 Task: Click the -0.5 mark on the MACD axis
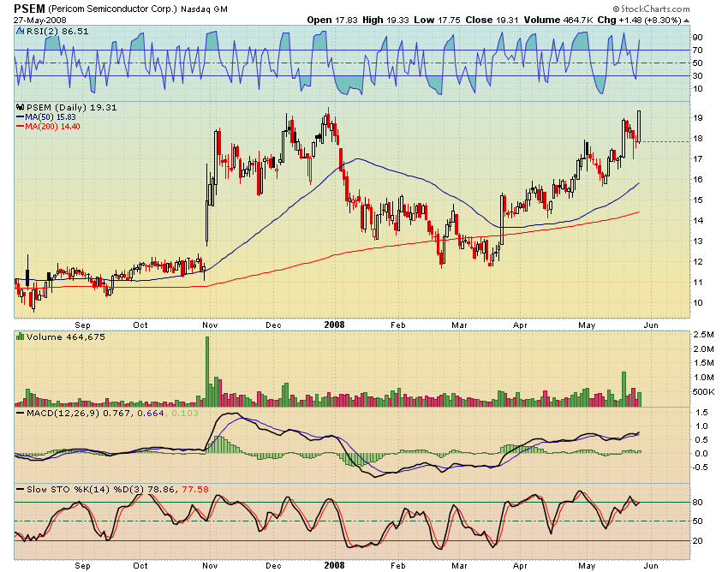[x=700, y=467]
